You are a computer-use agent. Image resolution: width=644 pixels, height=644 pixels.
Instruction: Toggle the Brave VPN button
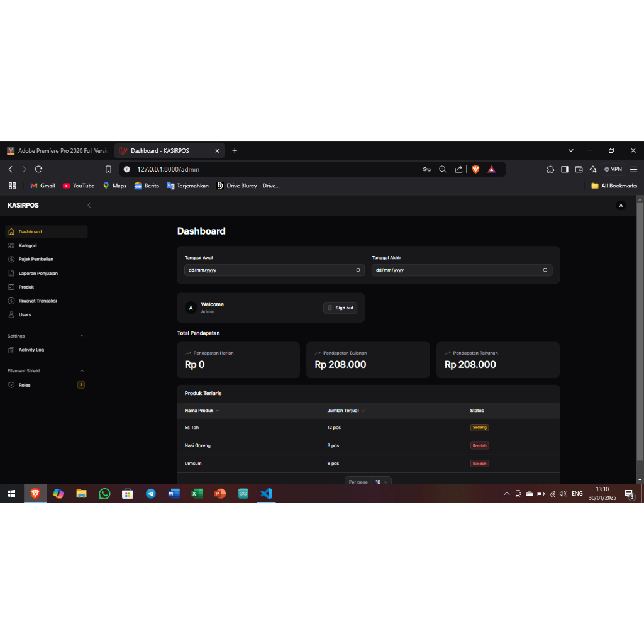coord(613,169)
